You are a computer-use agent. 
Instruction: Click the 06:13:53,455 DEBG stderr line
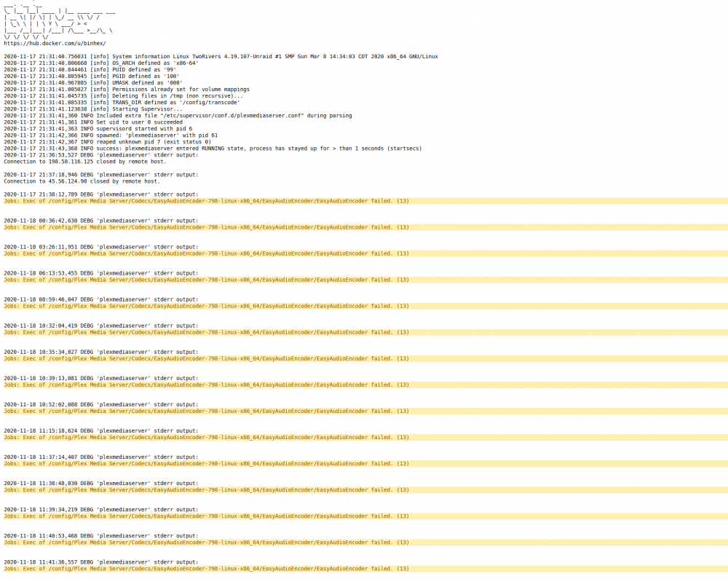pyautogui.click(x=100, y=273)
